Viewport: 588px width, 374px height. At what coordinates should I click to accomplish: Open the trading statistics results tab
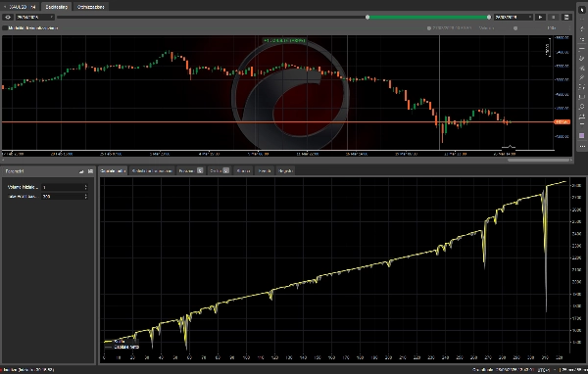152,171
